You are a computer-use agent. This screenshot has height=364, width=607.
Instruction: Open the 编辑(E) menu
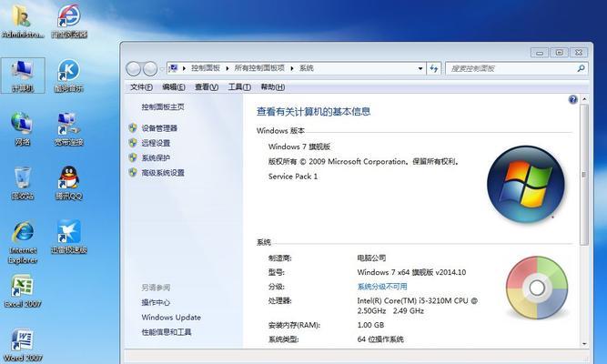(174, 87)
